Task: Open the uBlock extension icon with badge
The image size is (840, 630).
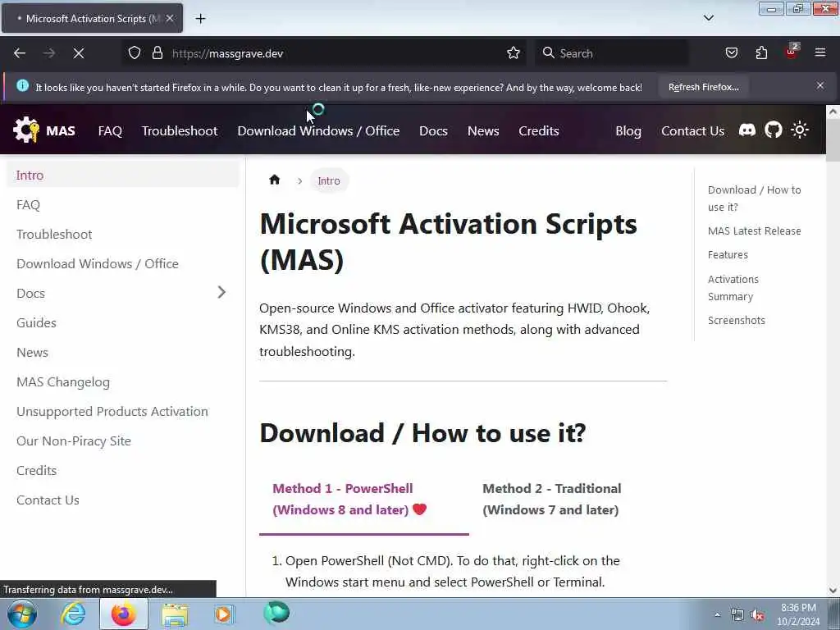Action: 792,52
